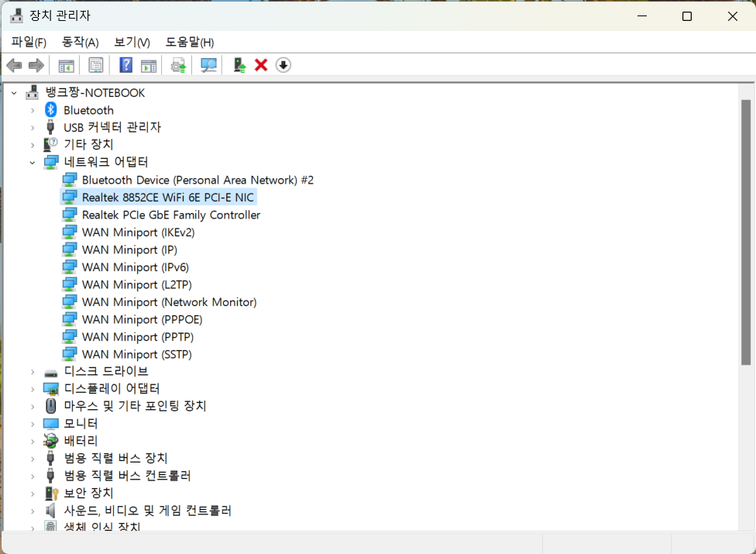Select WAN Miniport (IPv6)

(x=136, y=267)
